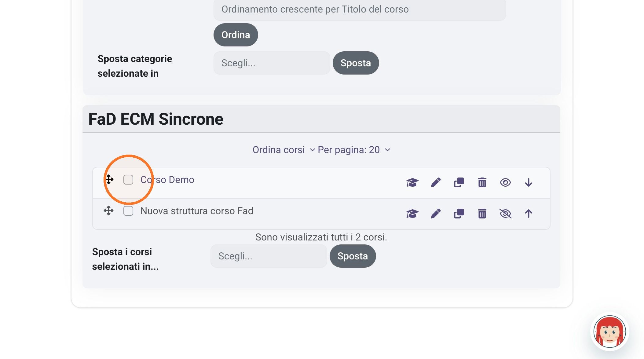Duplicate the Corso Demo course

pos(459,182)
